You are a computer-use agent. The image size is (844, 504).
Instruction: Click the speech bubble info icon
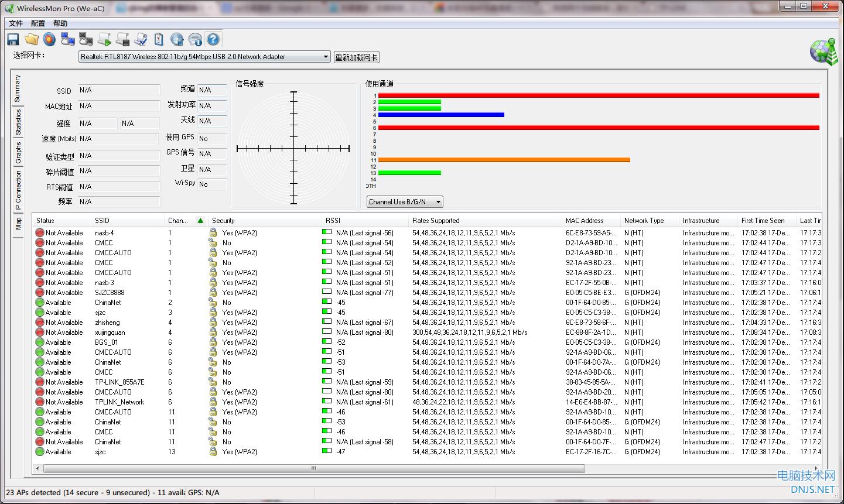pos(195,39)
